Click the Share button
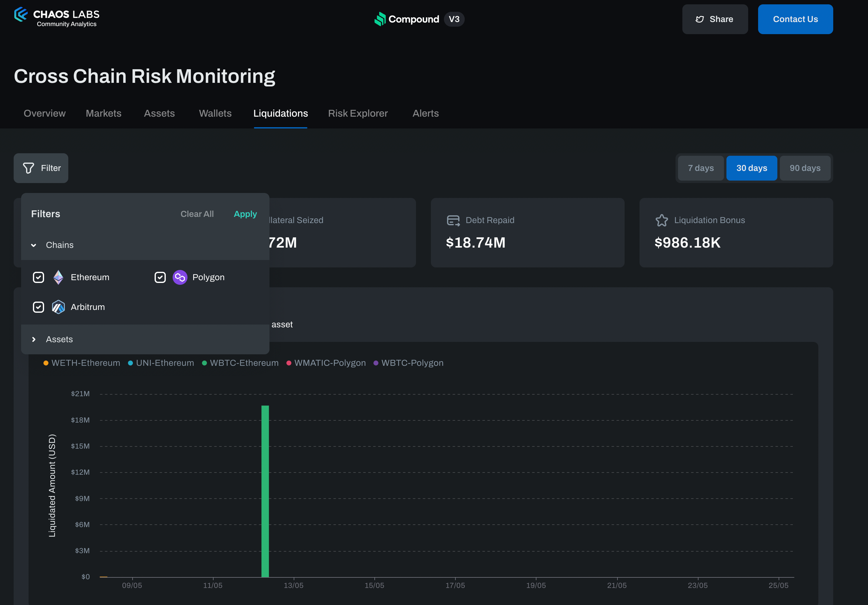Viewport: 868px width, 605px height. pyautogui.click(x=715, y=19)
